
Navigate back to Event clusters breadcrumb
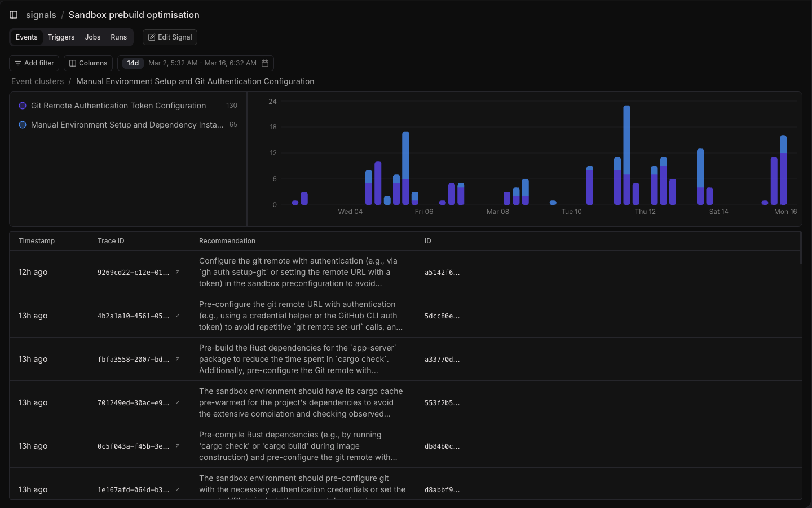pyautogui.click(x=38, y=81)
